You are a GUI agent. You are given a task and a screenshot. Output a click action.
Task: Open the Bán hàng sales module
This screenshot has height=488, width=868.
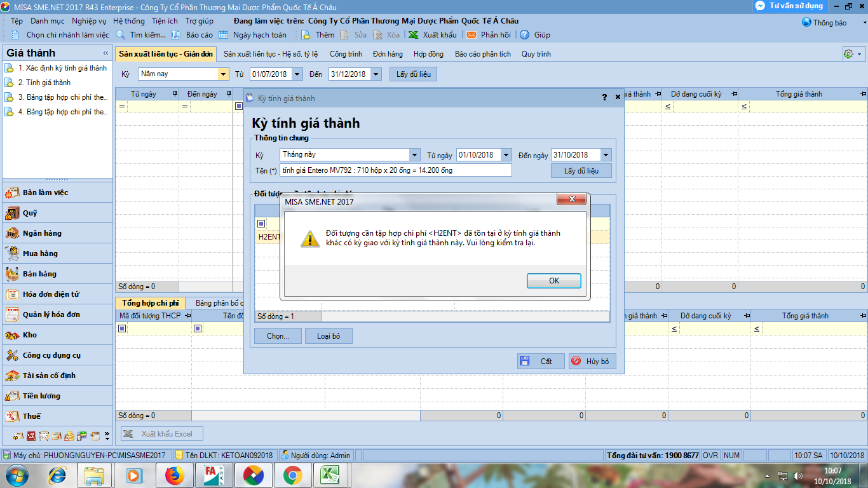(57, 274)
